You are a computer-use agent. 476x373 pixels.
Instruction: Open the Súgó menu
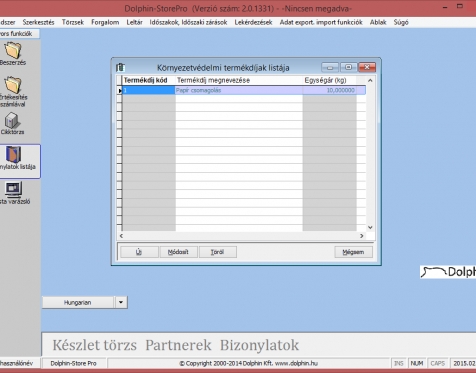click(401, 22)
